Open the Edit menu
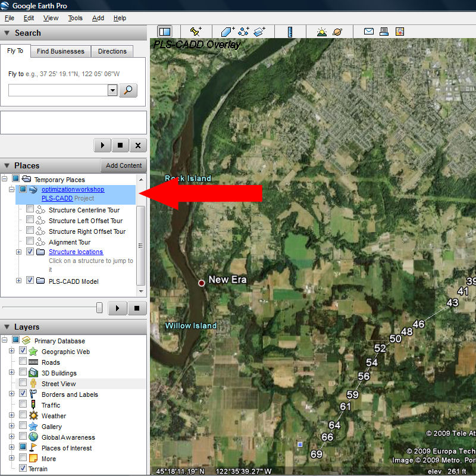This screenshot has width=476, height=476. coord(29,18)
